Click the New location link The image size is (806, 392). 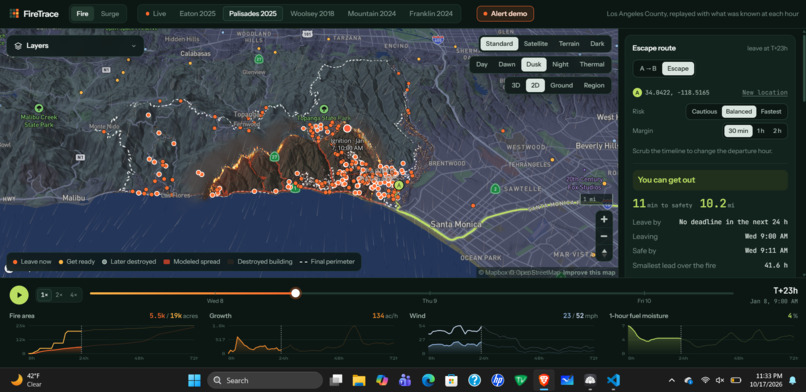[764, 92]
